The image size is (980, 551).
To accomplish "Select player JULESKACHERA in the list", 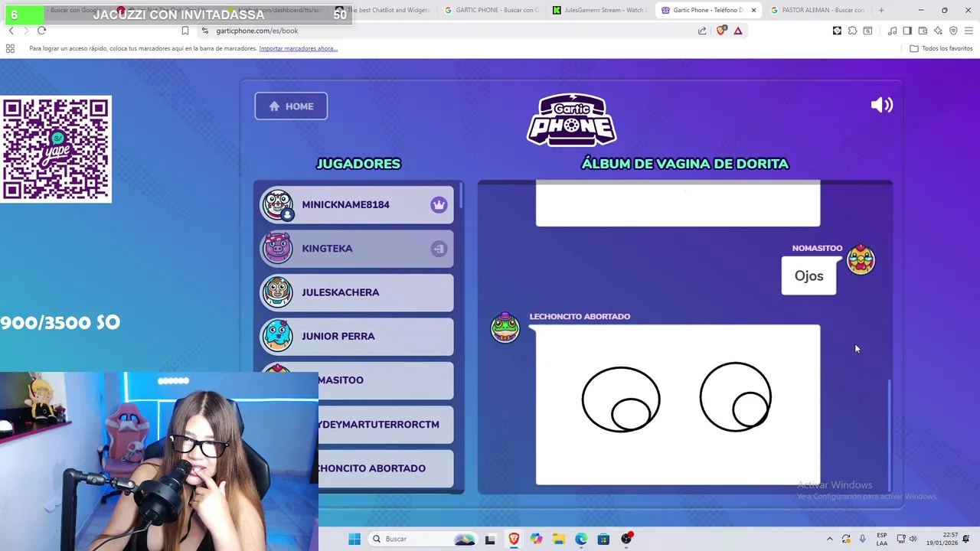I will pos(357,292).
